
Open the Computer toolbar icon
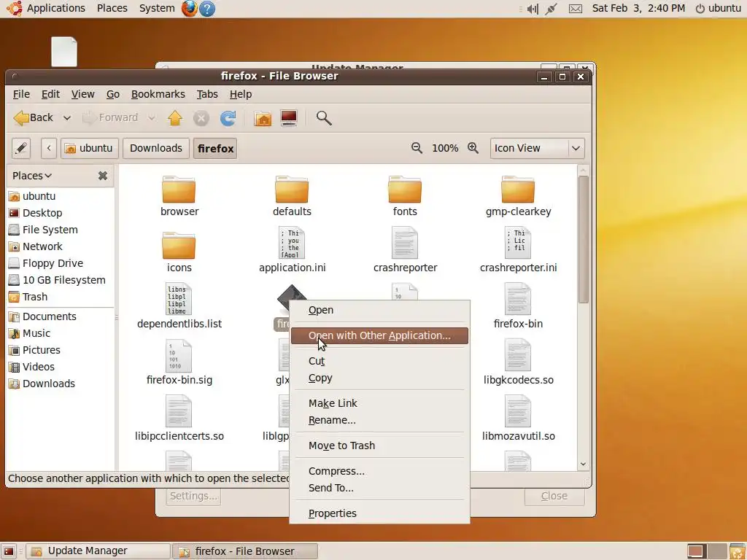(289, 117)
